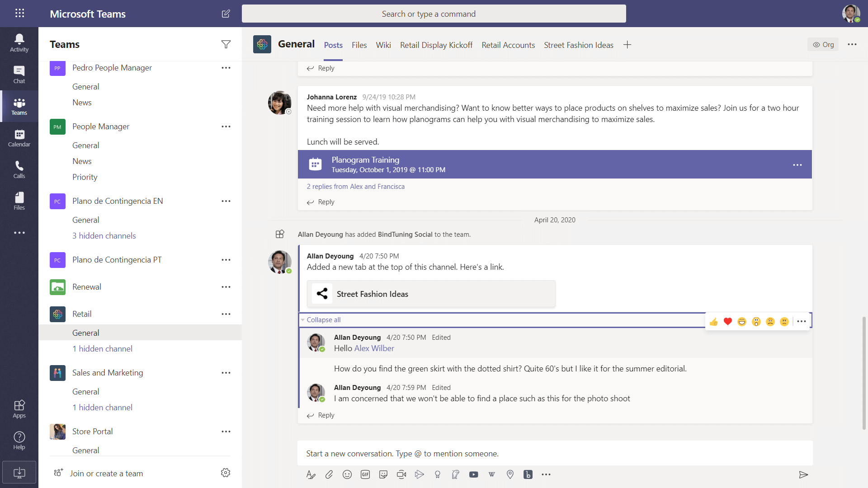Open the Calendar app in sidebar
This screenshot has width=868, height=488.
[x=19, y=138]
